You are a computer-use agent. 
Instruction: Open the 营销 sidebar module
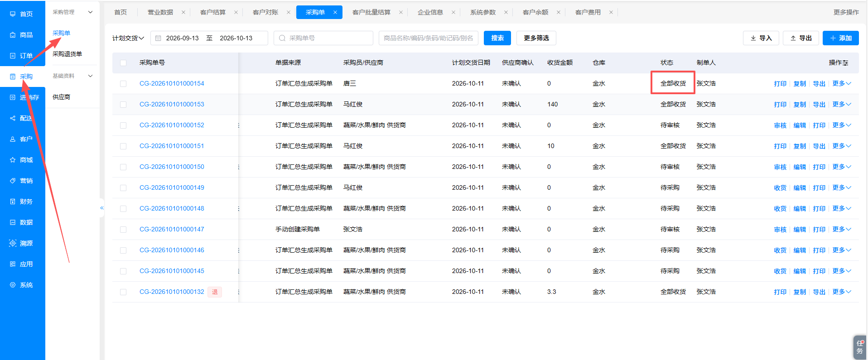(22, 181)
